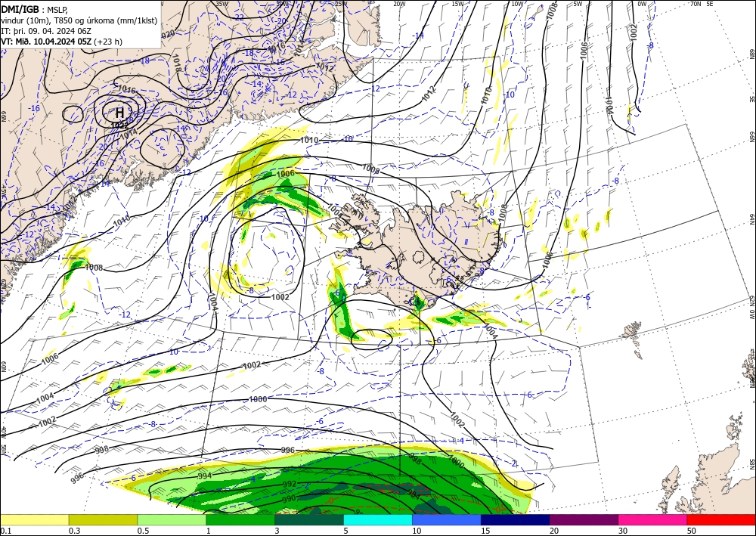Click the '992' isobar label in the southern rain band
756x536 pixels.
(290, 484)
